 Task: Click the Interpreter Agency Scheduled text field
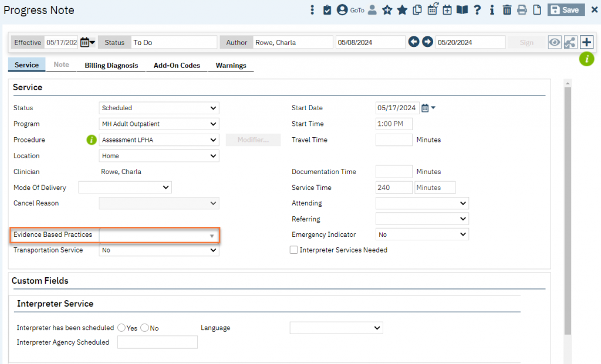pos(157,342)
